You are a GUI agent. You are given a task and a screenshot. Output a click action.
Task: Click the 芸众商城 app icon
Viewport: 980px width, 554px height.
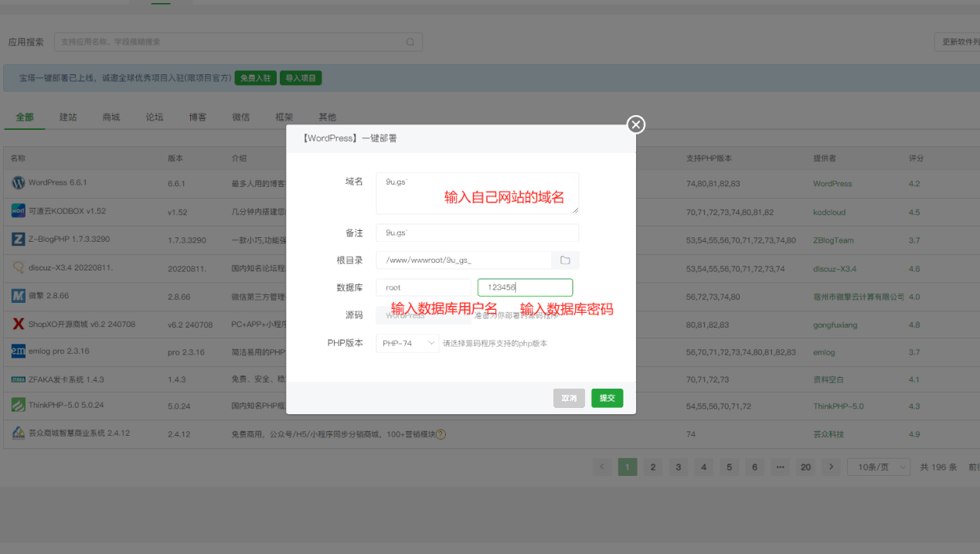pos(19,433)
